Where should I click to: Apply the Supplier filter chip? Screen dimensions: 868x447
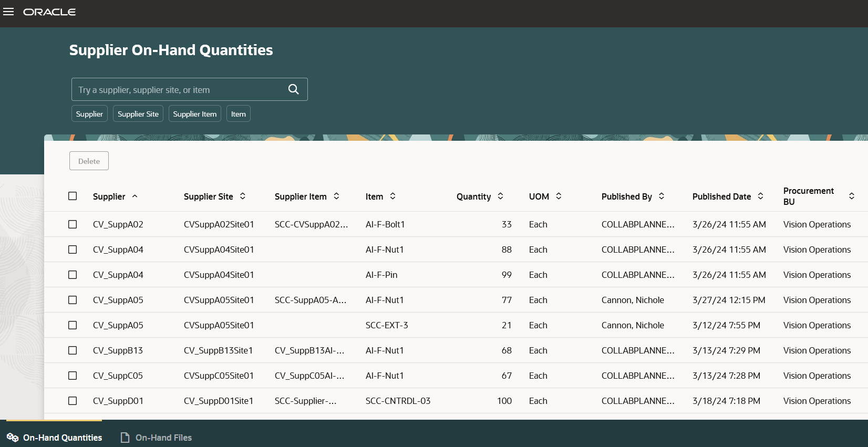pyautogui.click(x=89, y=113)
